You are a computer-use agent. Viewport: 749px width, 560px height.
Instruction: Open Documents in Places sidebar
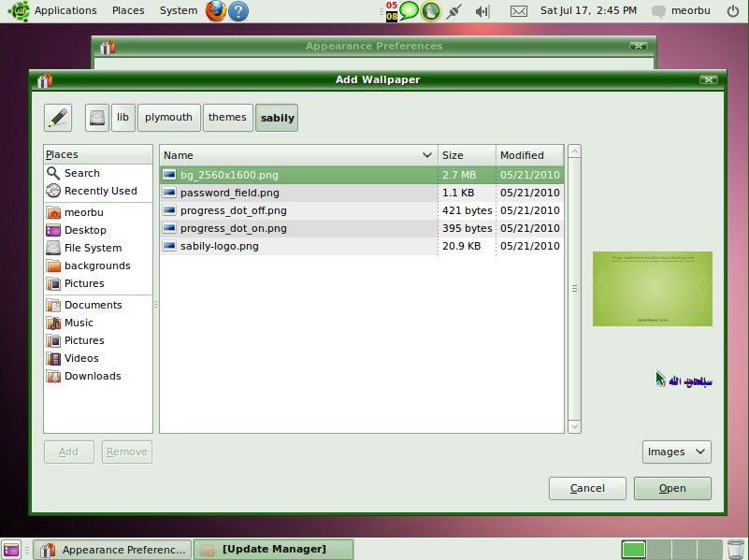(98, 305)
